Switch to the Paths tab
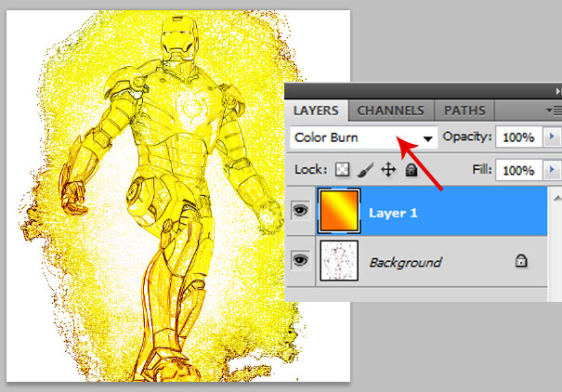562x392 pixels. [464, 111]
